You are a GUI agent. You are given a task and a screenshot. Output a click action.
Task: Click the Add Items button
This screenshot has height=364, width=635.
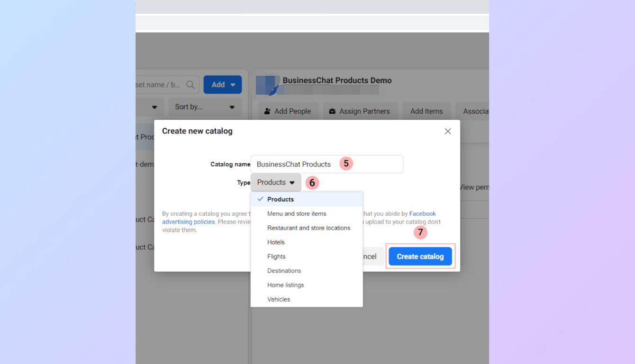pyautogui.click(x=426, y=111)
